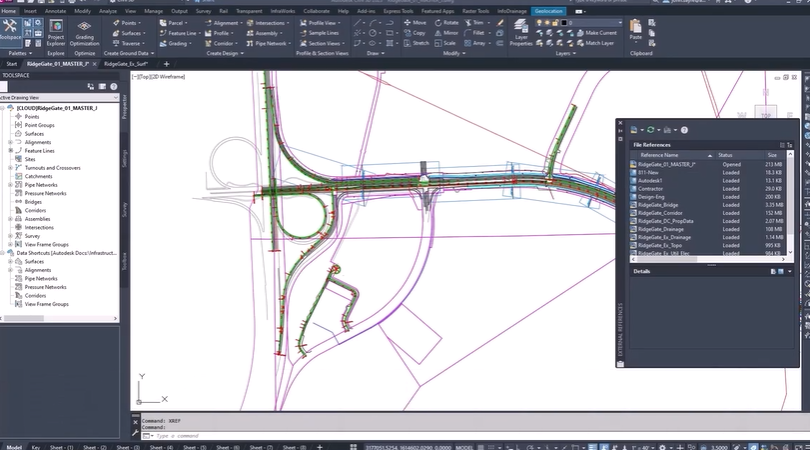This screenshot has width=810, height=450.
Task: Open the layer selection combo box
Action: point(579,23)
